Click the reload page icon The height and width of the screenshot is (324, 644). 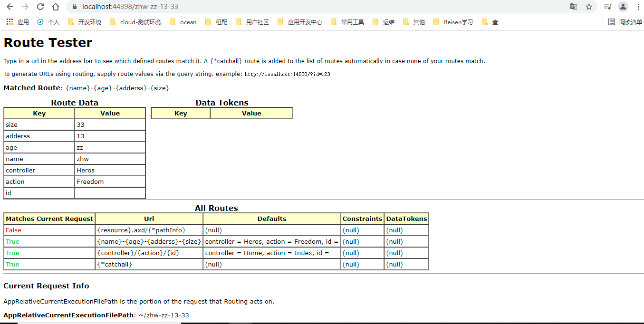pos(40,8)
